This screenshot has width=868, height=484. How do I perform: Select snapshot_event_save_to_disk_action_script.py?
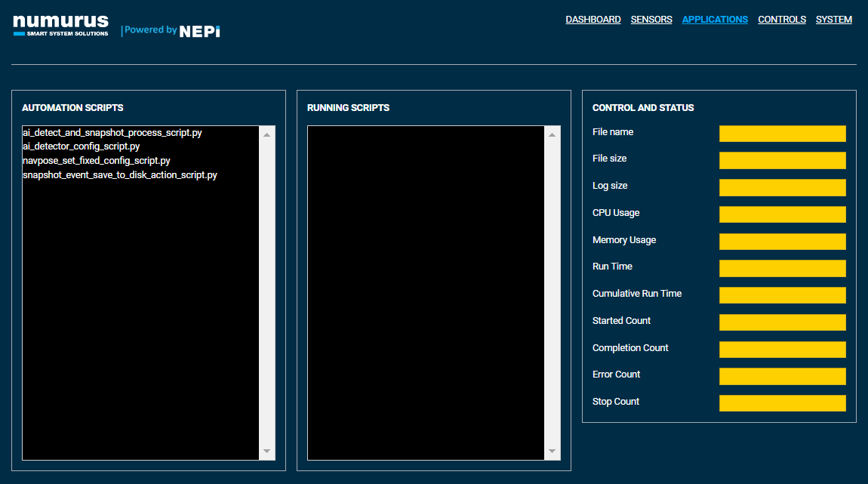tap(119, 174)
